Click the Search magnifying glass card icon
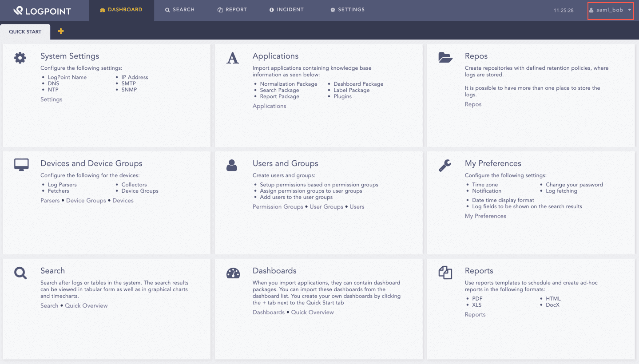 [x=20, y=273]
